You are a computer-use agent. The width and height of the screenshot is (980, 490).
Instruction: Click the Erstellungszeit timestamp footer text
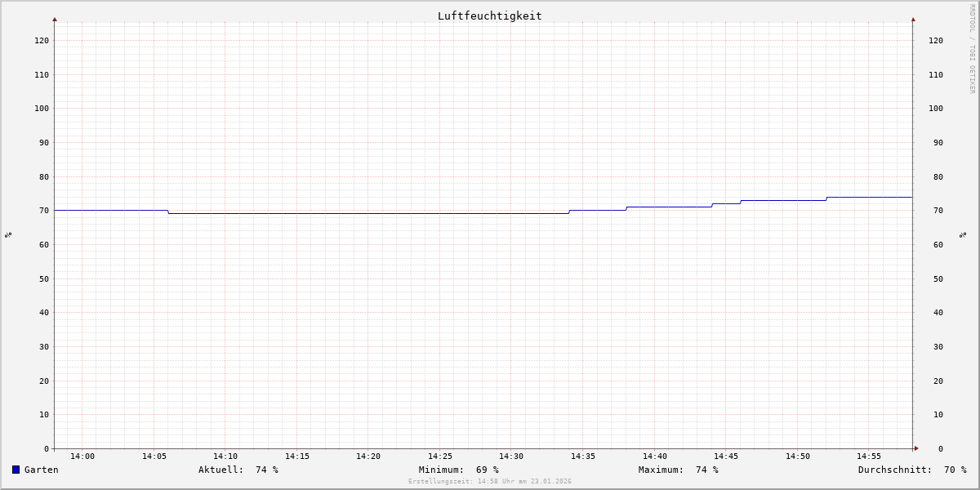coord(490,481)
